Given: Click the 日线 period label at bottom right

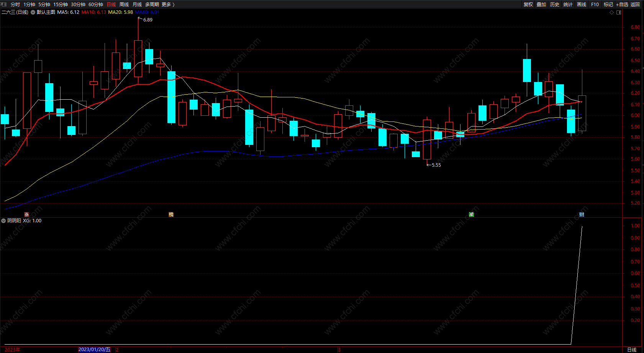Looking at the screenshot, I should [x=632, y=350].
